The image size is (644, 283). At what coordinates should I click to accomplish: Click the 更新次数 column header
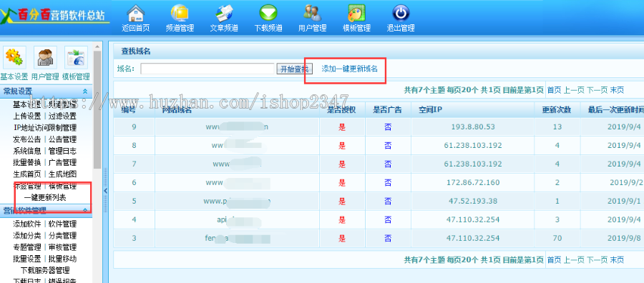[556, 110]
